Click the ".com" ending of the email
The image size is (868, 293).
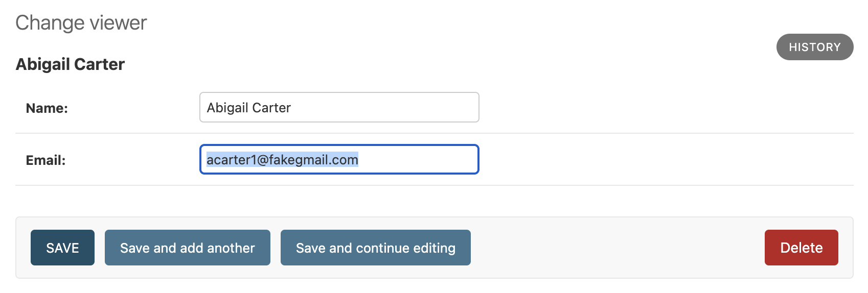click(x=345, y=160)
